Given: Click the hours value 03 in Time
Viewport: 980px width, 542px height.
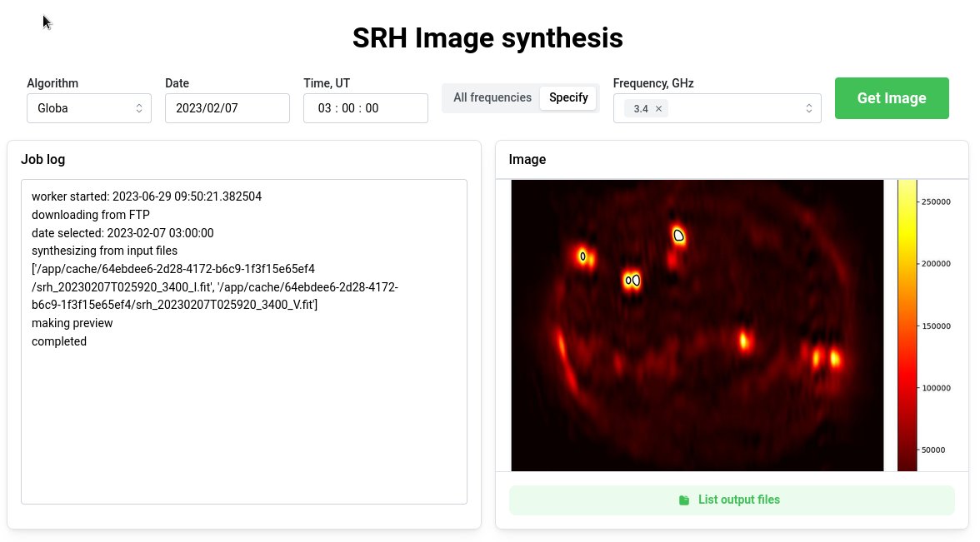Looking at the screenshot, I should click(324, 108).
